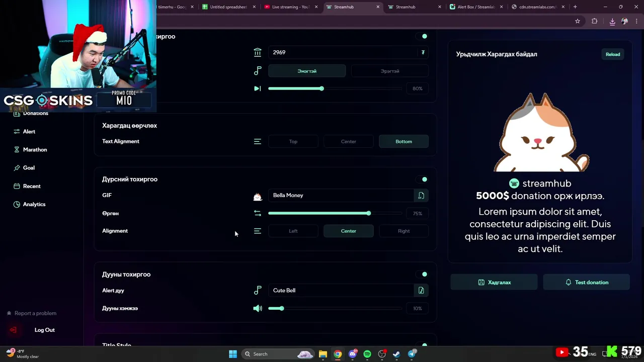
Task: Click the browser profile avatar
Action: pos(624,21)
